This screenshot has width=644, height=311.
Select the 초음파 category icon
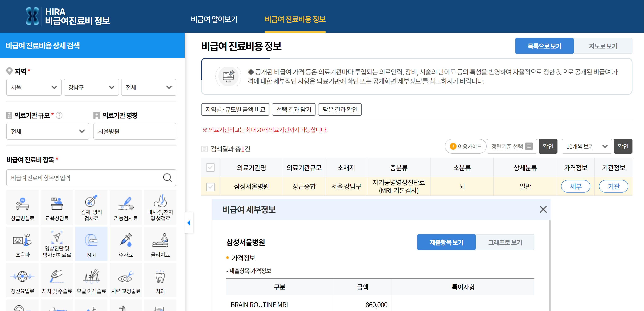pos(22,244)
